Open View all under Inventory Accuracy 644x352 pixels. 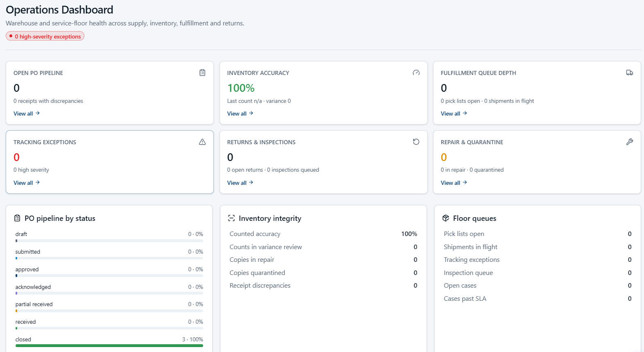pyautogui.click(x=240, y=114)
